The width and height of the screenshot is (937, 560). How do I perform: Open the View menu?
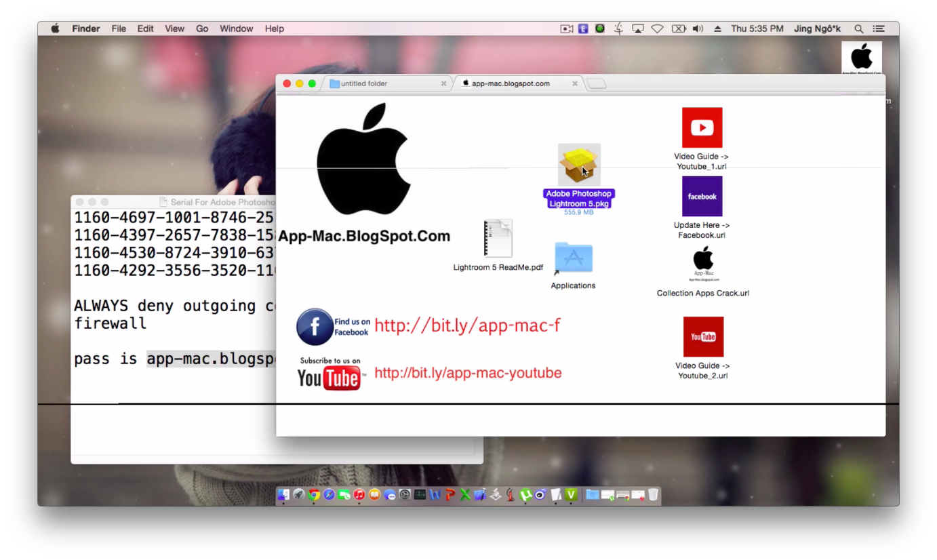tap(174, 28)
